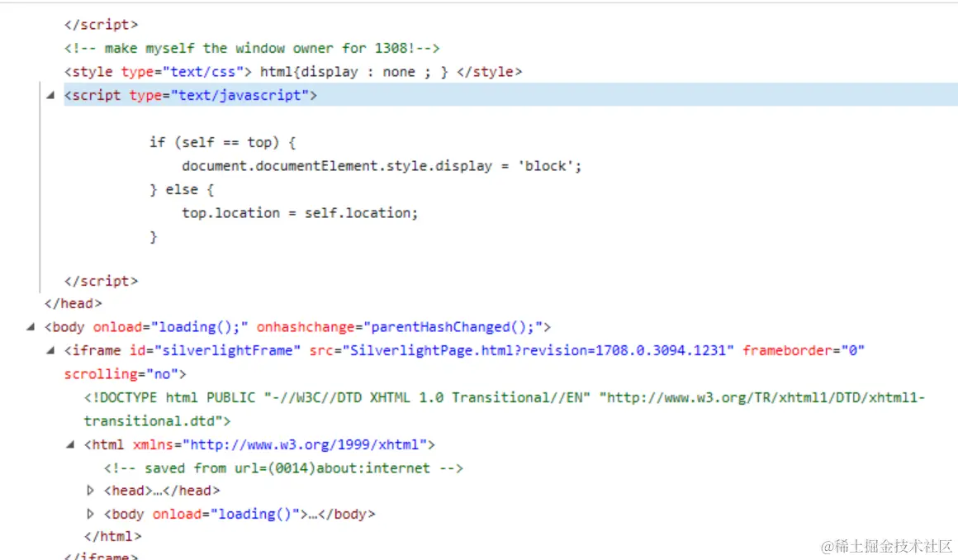Select the collapsed <head>…</head> row
Screen dimensions: 958x560
point(162,491)
